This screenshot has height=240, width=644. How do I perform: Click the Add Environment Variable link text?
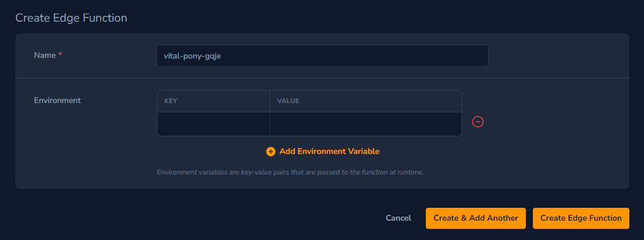click(329, 151)
